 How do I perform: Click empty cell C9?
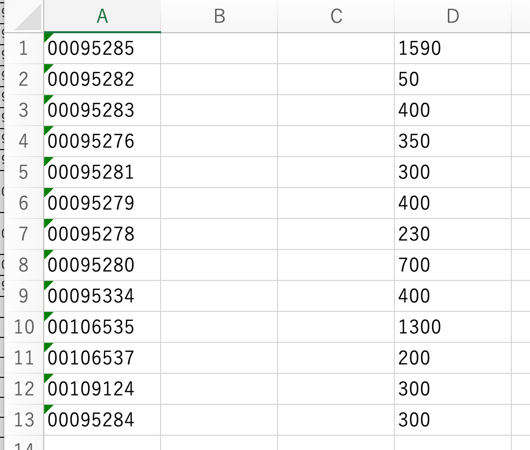[x=336, y=296]
